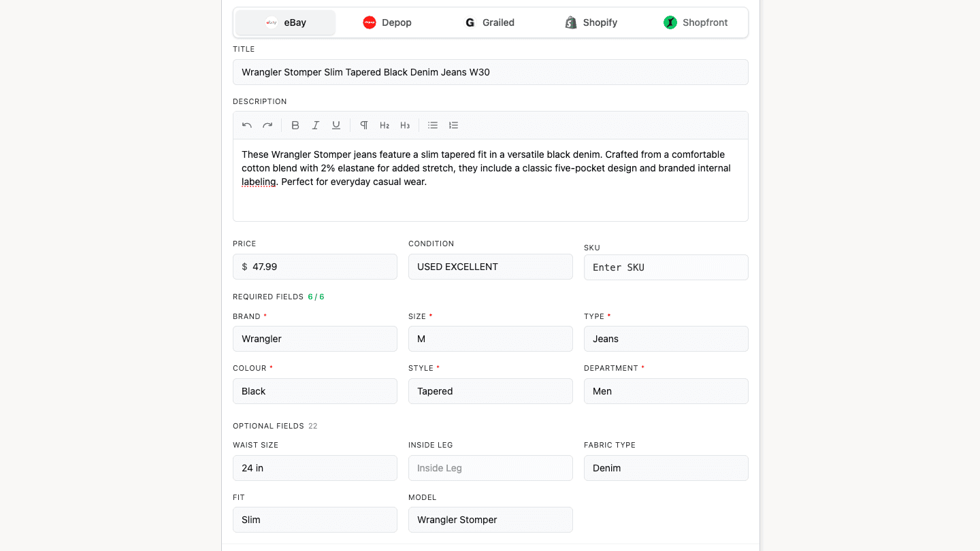This screenshot has height=551, width=980.
Task: Select the Shopify tab
Action: 592,22
